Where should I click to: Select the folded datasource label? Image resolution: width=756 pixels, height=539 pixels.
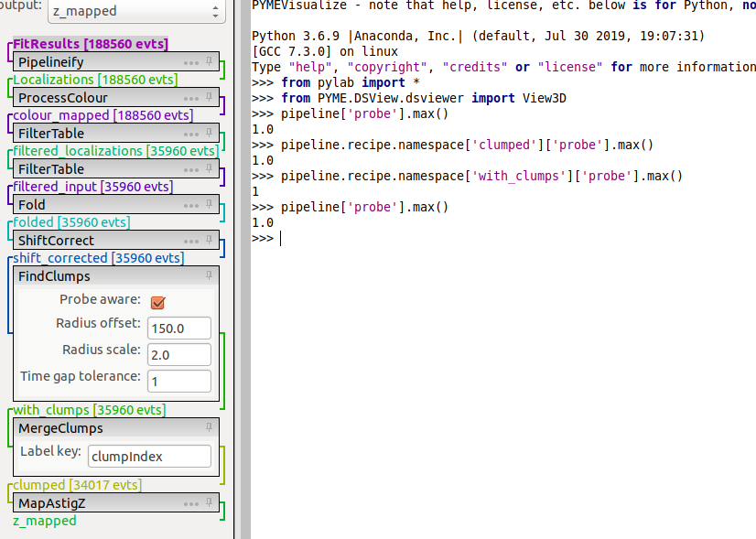[x=71, y=222]
